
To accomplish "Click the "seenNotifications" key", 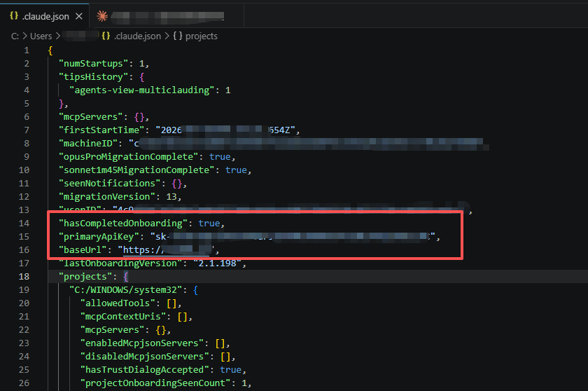I will [x=109, y=184].
